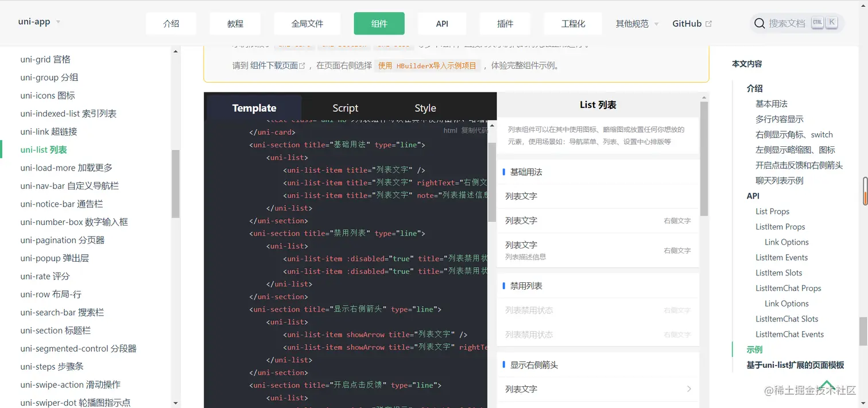868x408 pixels.
Task: Click the 复制代码 copy button
Action: coord(474,131)
